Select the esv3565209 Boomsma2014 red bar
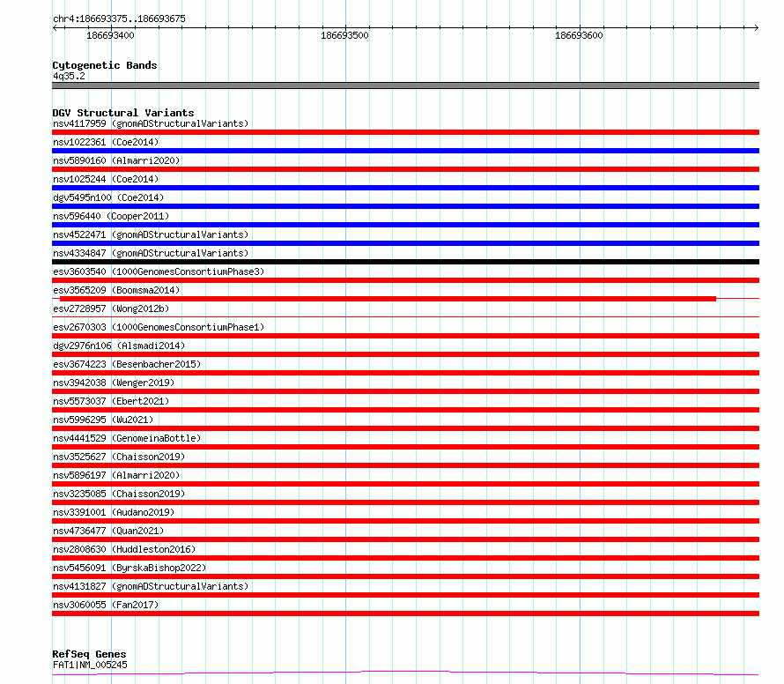The width and height of the screenshot is (784, 684). point(388,299)
